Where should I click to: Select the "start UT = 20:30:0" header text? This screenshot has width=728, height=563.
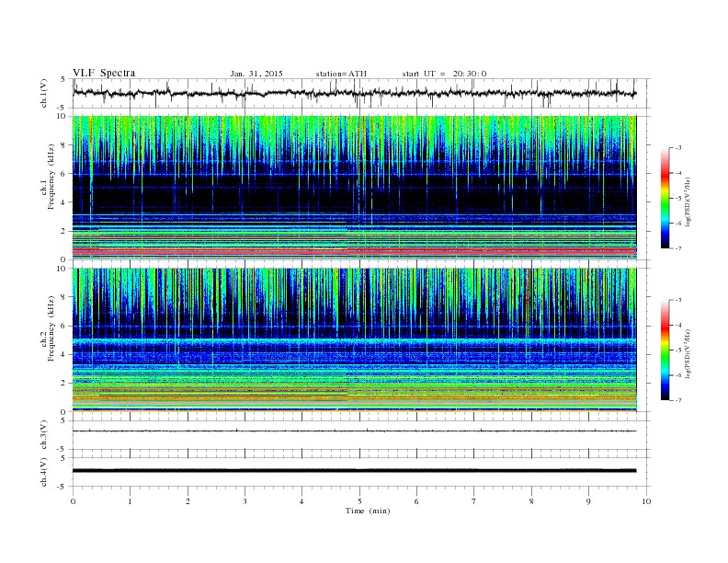coord(444,74)
